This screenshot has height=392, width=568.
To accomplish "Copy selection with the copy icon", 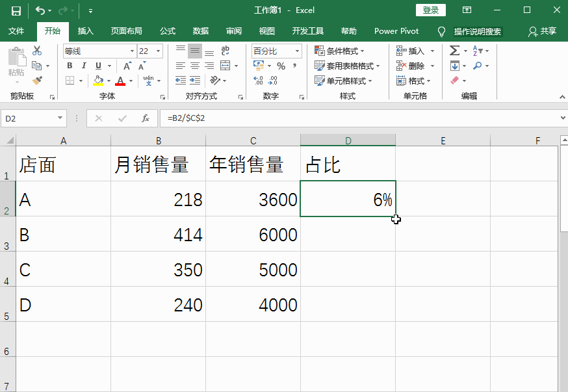I will [36, 66].
